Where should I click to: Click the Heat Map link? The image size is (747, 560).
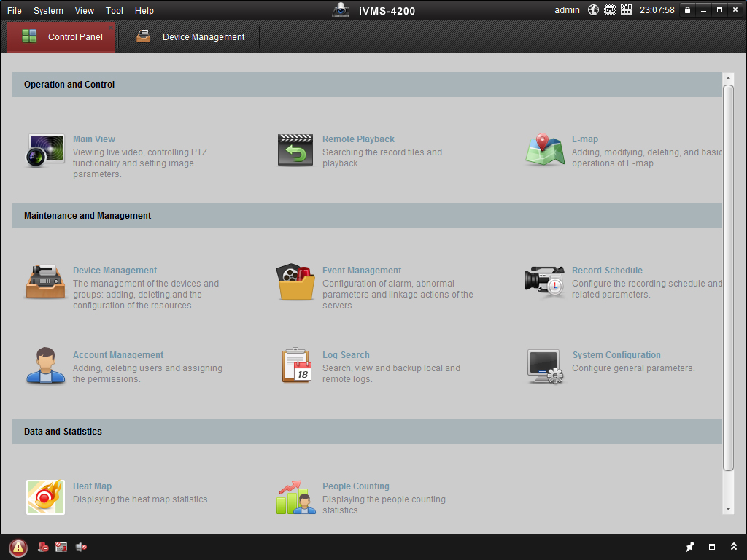pos(92,486)
